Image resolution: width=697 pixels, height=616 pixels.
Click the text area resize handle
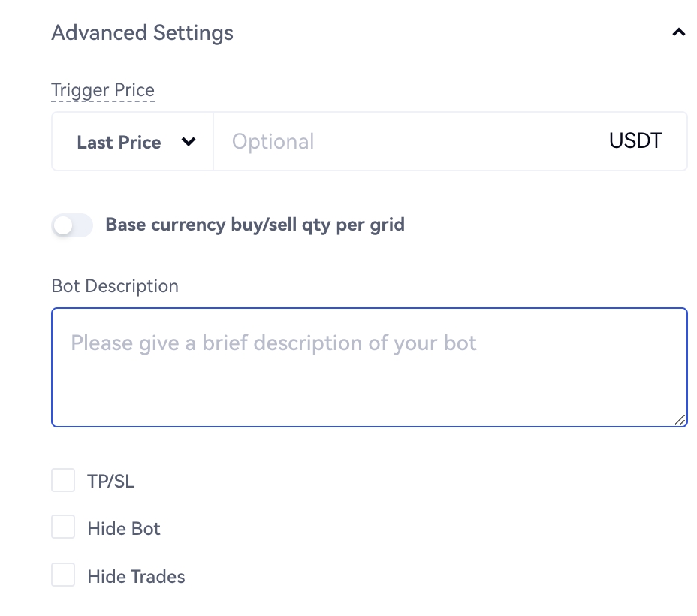pos(680,420)
